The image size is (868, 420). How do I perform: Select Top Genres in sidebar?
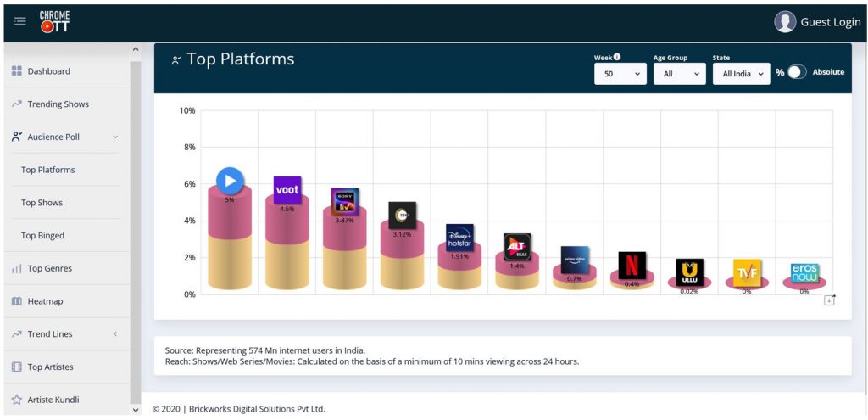49,268
